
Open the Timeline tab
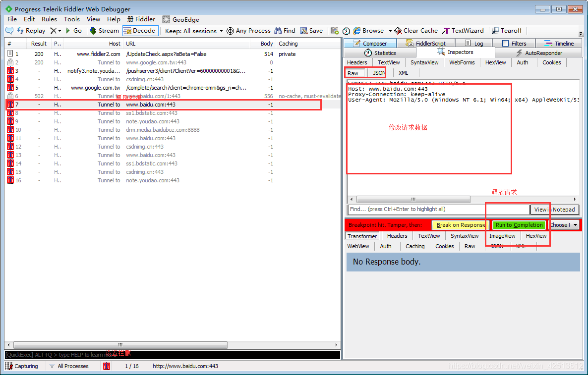559,44
